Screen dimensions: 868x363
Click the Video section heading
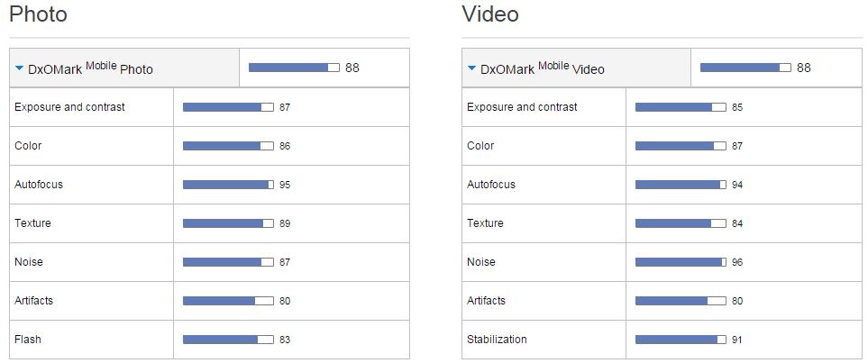[x=490, y=14]
